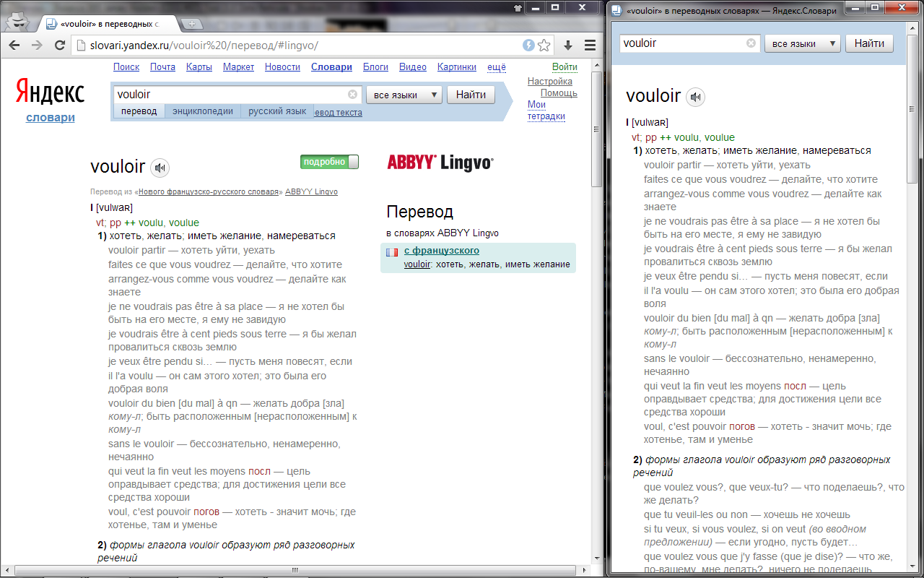The height and width of the screenshot is (578, 924).
Task: Click the vouloir heading in the popup window
Action: point(653,96)
